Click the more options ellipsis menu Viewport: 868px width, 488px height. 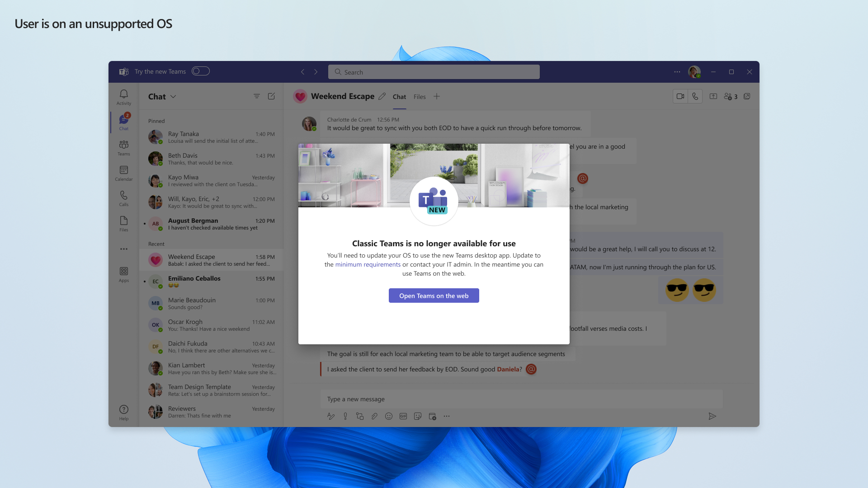point(677,71)
